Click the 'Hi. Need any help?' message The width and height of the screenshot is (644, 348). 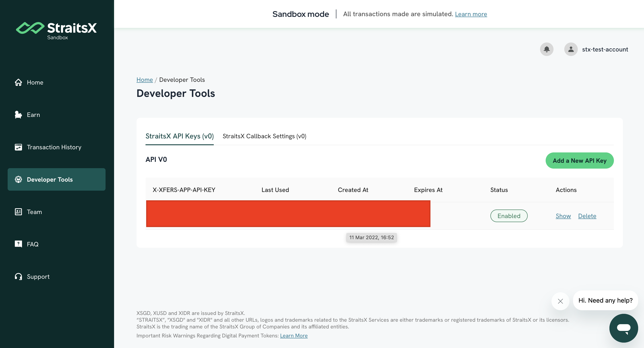click(x=605, y=300)
